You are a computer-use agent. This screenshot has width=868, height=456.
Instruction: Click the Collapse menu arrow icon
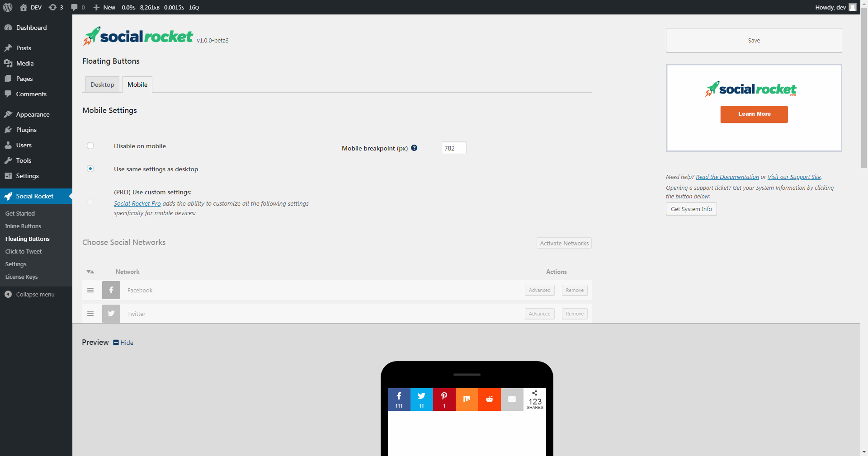coord(8,294)
